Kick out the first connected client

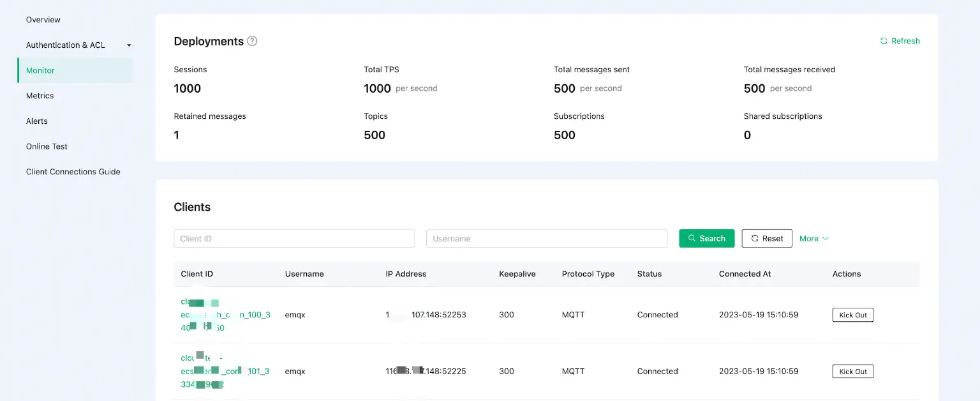click(852, 314)
